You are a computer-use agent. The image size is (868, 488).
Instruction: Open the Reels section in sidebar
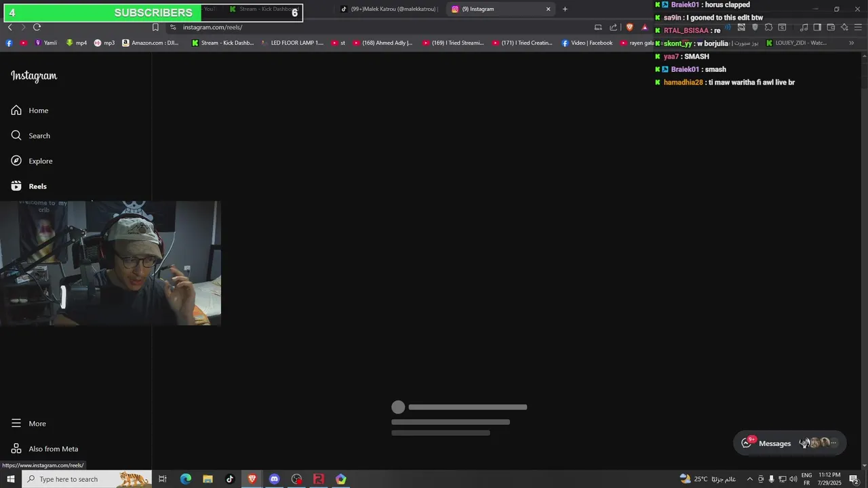point(29,186)
